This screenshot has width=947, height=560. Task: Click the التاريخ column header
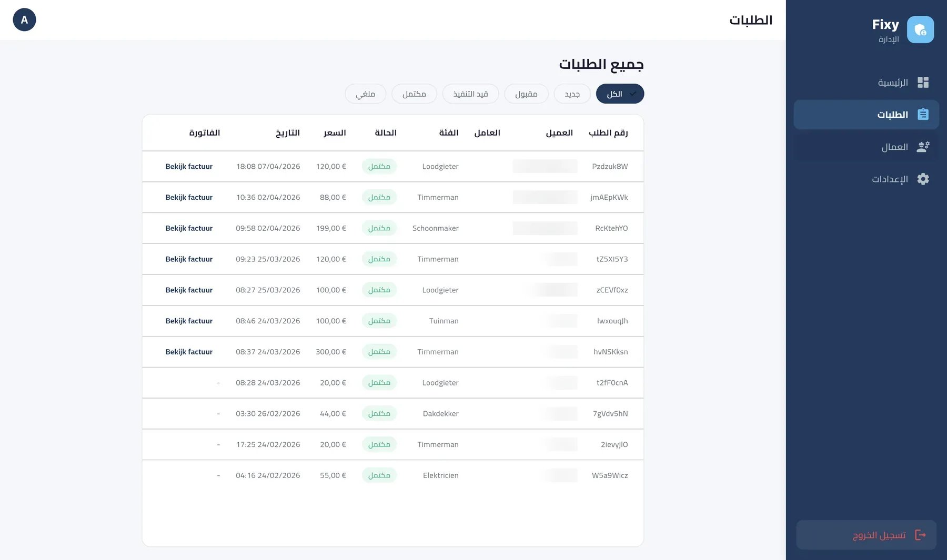[x=288, y=133]
